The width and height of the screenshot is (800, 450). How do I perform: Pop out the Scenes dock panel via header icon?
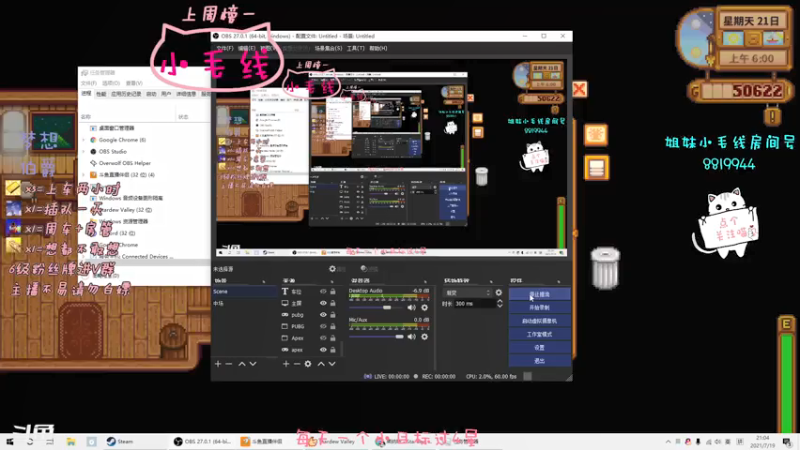(264, 281)
